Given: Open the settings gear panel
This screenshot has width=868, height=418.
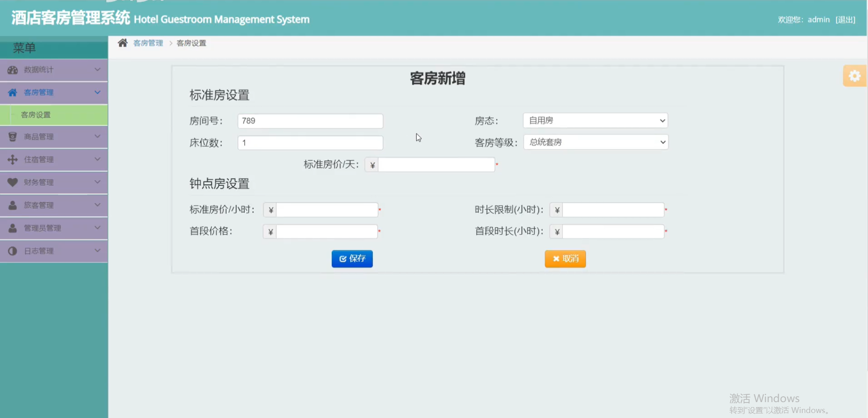Looking at the screenshot, I should (x=854, y=76).
